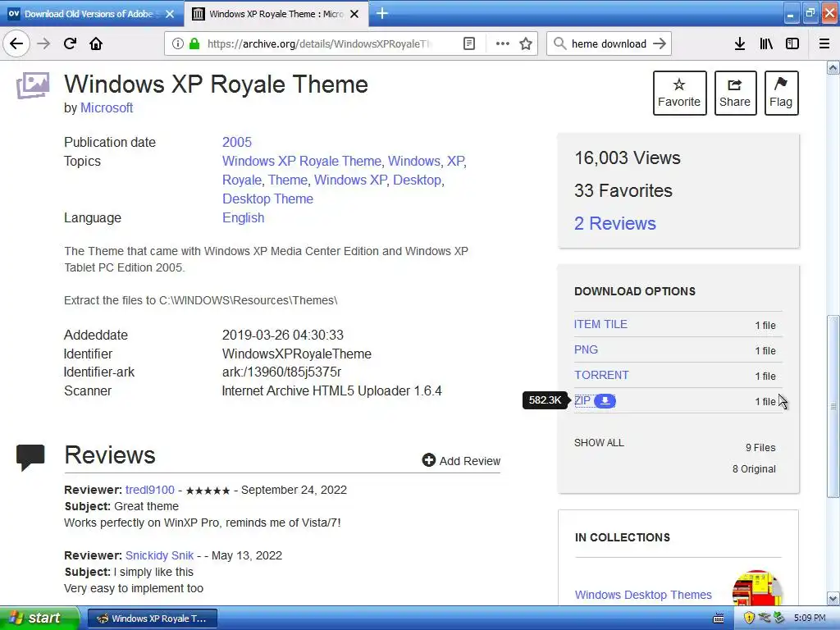Flag this archive item
The width and height of the screenshot is (840, 630).
point(781,93)
